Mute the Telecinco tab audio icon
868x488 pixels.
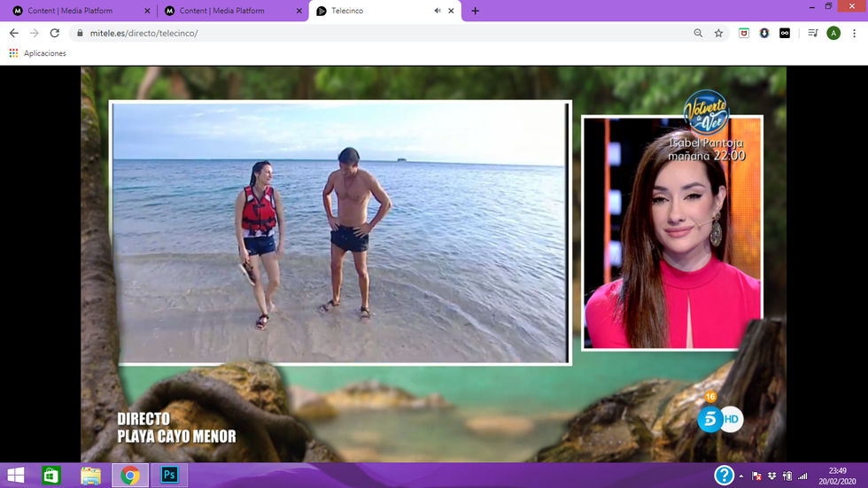(438, 11)
